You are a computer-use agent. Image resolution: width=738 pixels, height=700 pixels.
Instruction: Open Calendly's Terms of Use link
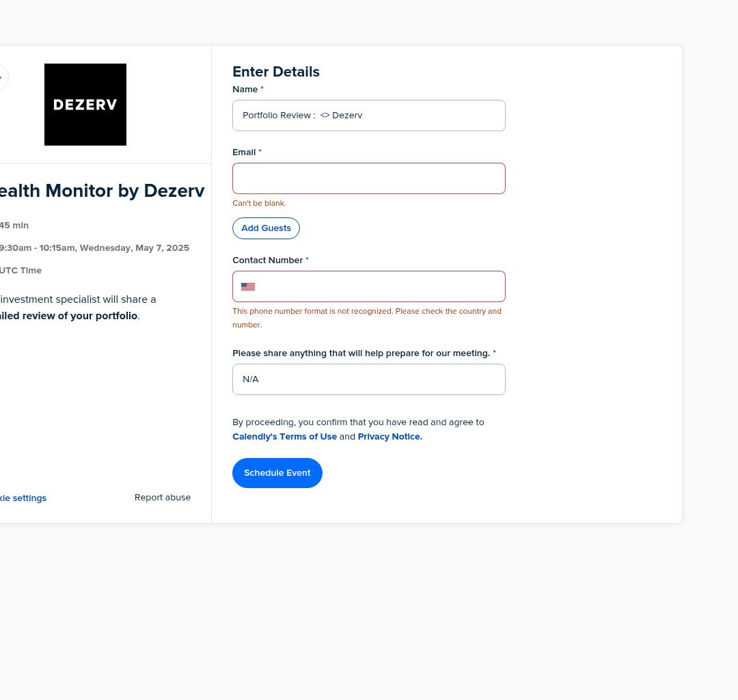coord(284,437)
